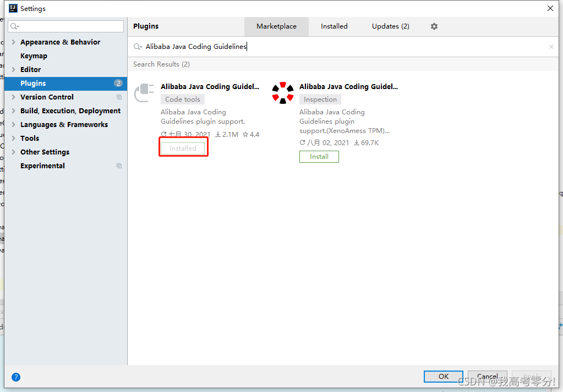Click the OK button
Viewport: 563px width, 392px height.
click(443, 376)
